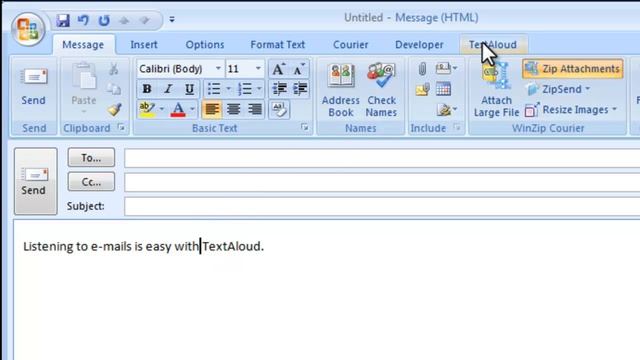640x360 pixels.
Task: Select Align Text Left
Action: (x=212, y=109)
